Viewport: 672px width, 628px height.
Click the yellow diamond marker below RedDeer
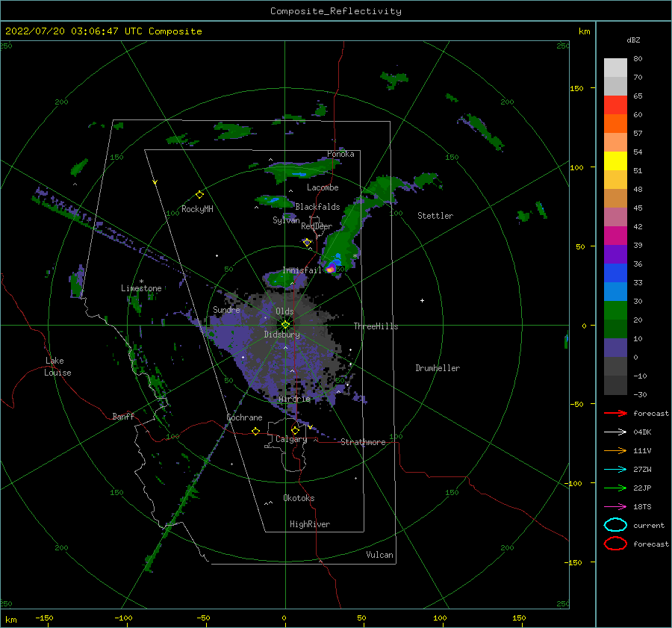307,242
